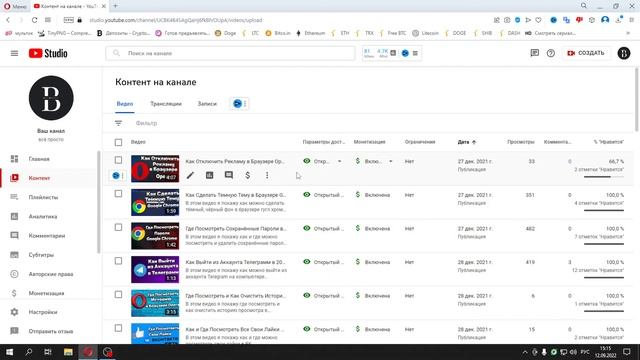The height and width of the screenshot is (360, 640).
Task: Open the Doge bookmark
Action: [x=225, y=33]
